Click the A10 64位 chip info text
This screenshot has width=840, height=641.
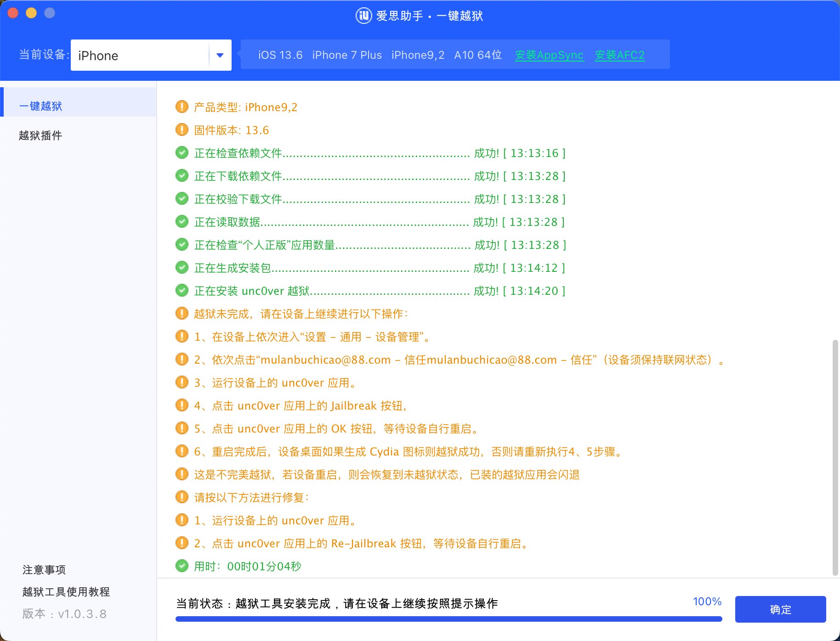pyautogui.click(x=478, y=55)
